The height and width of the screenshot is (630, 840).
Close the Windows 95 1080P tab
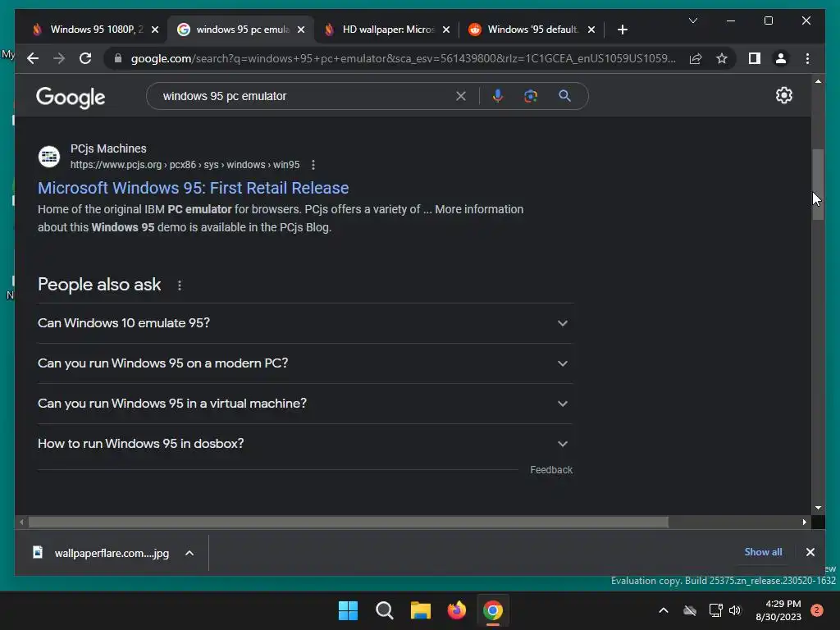[155, 30]
